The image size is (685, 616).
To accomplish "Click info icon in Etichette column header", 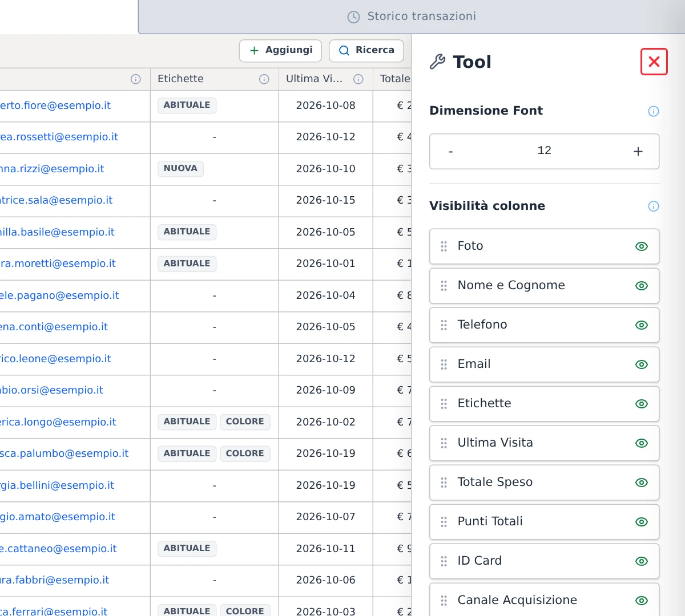I will point(264,79).
